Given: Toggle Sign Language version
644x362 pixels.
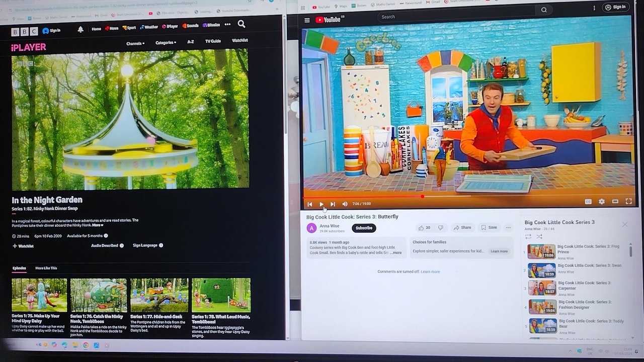Looking at the screenshot, I should (148, 245).
